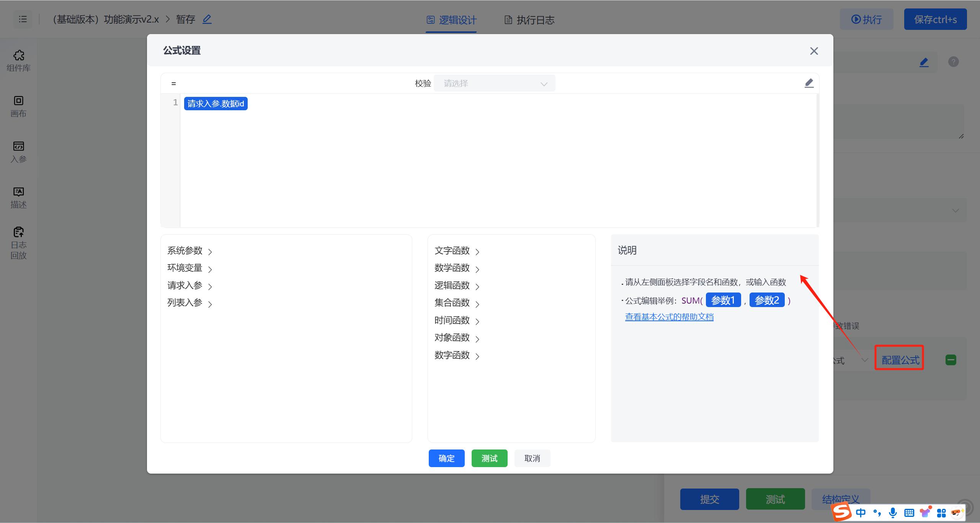Open the 描述 sidebar panel
Screen dimensions: 980x523
(18, 198)
